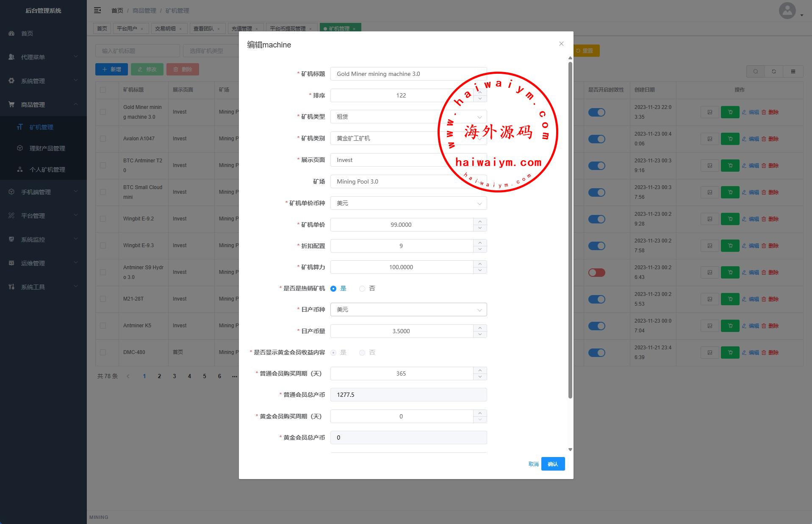
Task: Click the user avatar icon
Action: pos(787,11)
